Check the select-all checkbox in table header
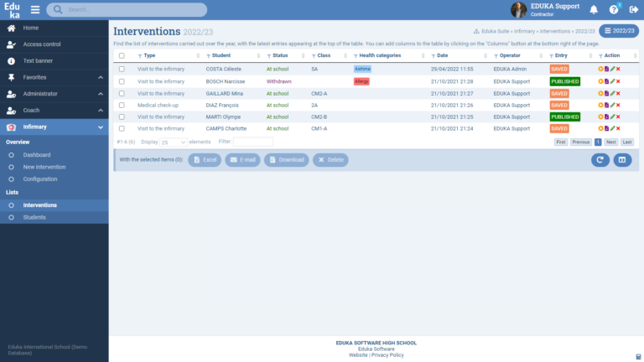The height and width of the screenshot is (362, 644). [122, 55]
